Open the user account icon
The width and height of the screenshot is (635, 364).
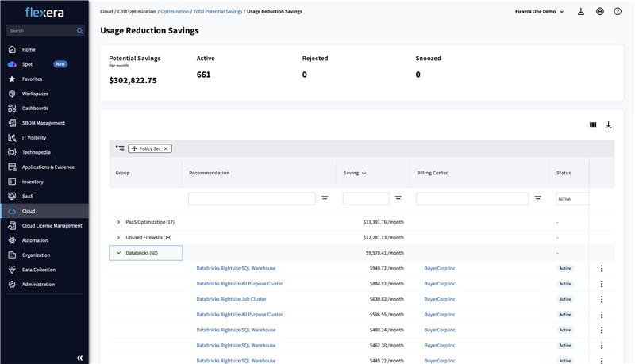coord(600,11)
